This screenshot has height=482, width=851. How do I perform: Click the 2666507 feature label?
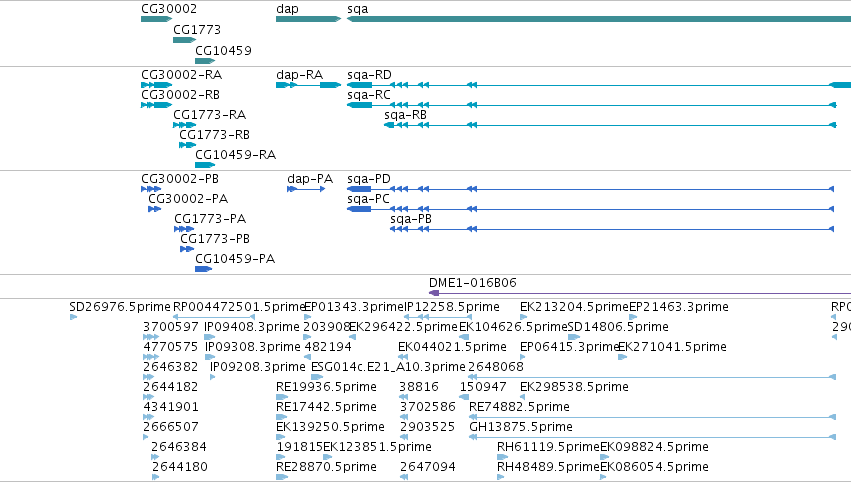(171, 427)
